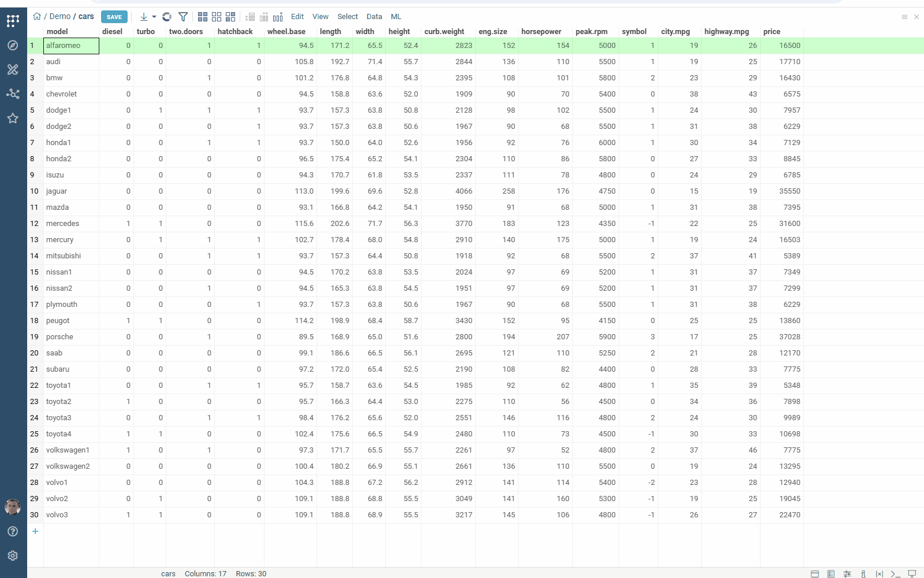924x578 pixels.
Task: Open settings gear in sidebar
Action: click(13, 555)
